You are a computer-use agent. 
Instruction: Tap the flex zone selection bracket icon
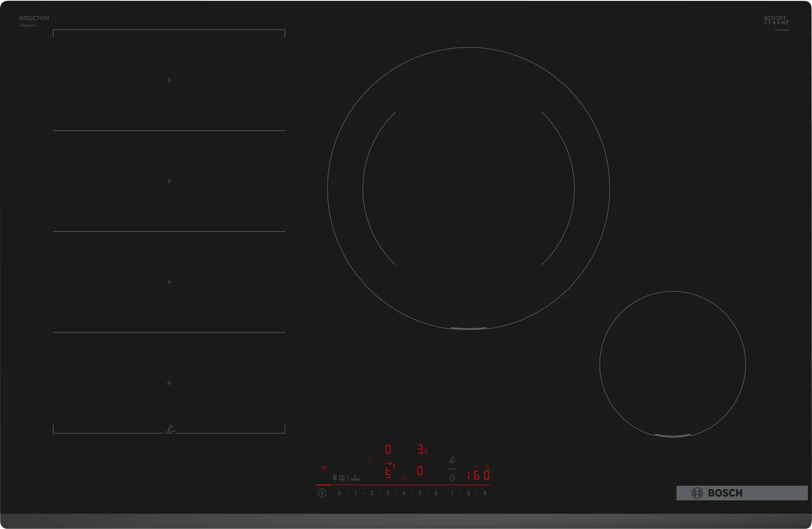[370, 460]
